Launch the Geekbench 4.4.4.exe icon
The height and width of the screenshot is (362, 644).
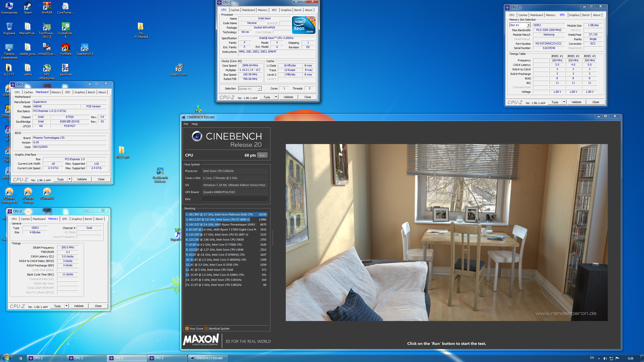160,175
